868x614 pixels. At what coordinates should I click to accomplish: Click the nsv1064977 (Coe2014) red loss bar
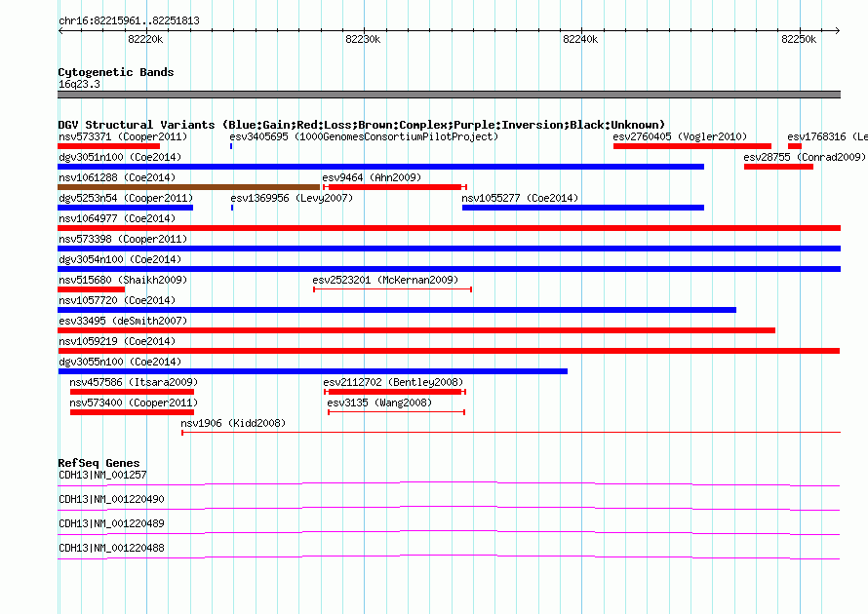449,228
